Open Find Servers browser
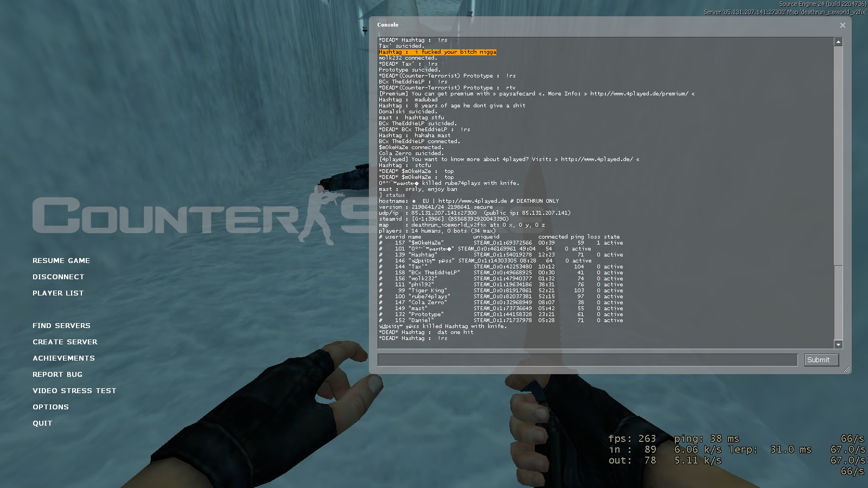 [x=61, y=326]
